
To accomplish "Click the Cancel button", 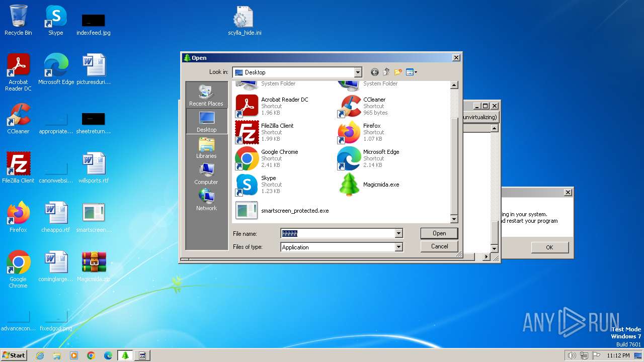I will pos(439,246).
